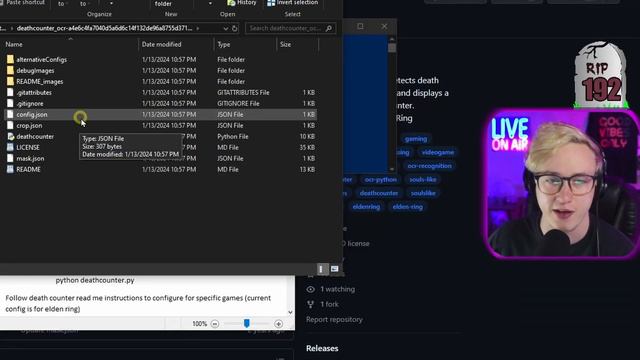The height and width of the screenshot is (360, 640).
Task: Sort files by Date modified column
Action: (162, 44)
